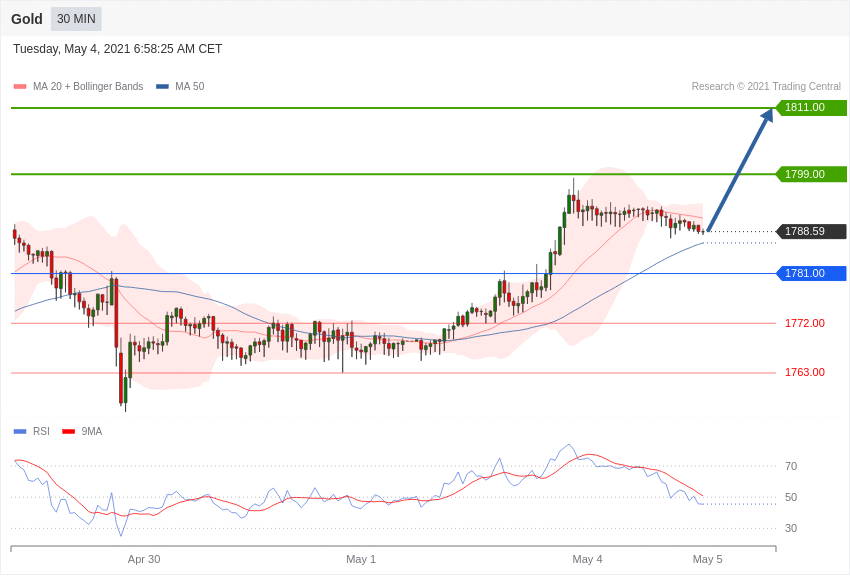
Task: Click the 'Apr 30' date axis label
Action: [144, 559]
